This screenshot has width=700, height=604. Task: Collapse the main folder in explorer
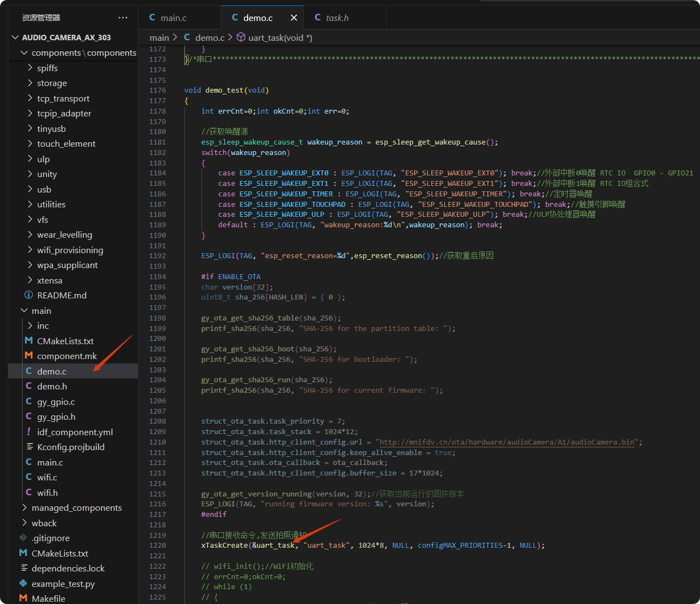point(41,311)
